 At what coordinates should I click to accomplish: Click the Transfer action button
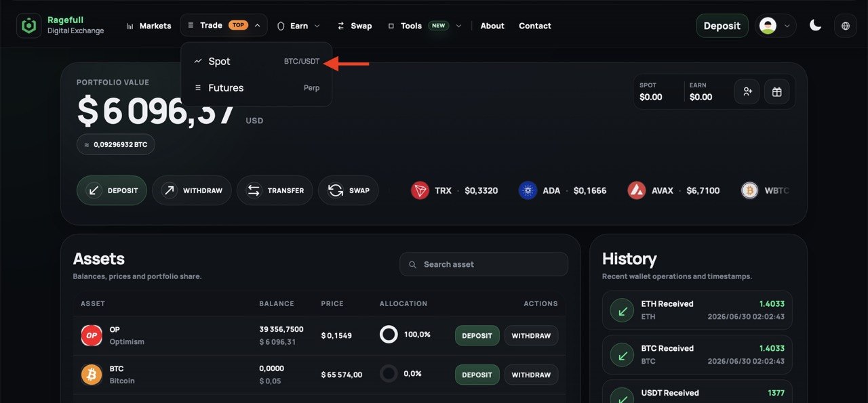click(x=275, y=190)
